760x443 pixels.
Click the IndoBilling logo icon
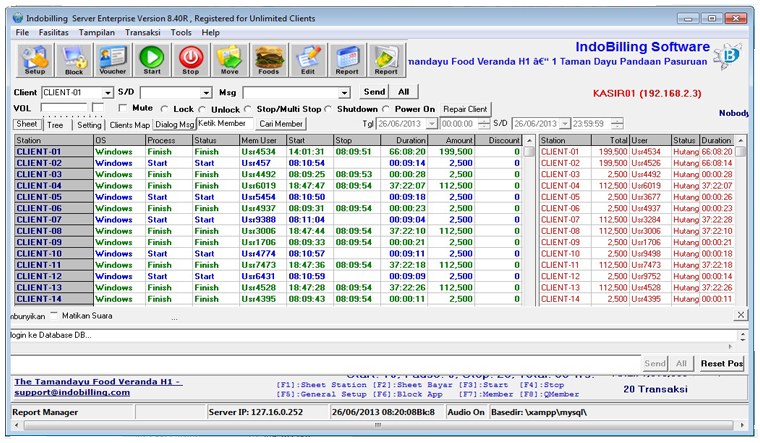click(x=728, y=56)
